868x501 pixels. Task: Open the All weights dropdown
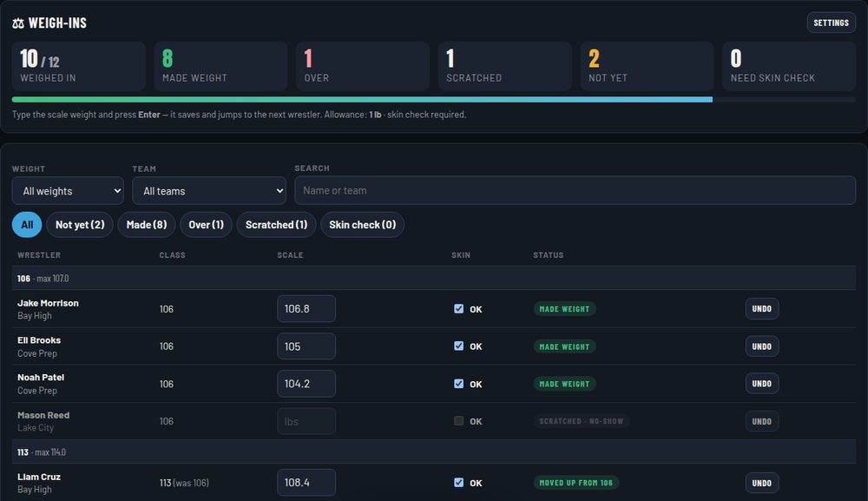68,191
